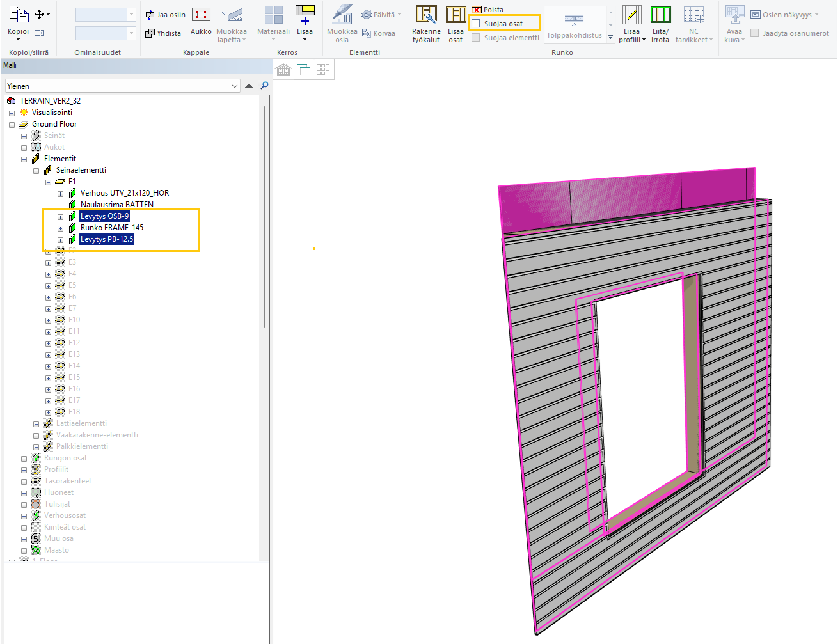The image size is (840, 644).
Task: Expand the Visualisointi tree node
Action: 12,113
